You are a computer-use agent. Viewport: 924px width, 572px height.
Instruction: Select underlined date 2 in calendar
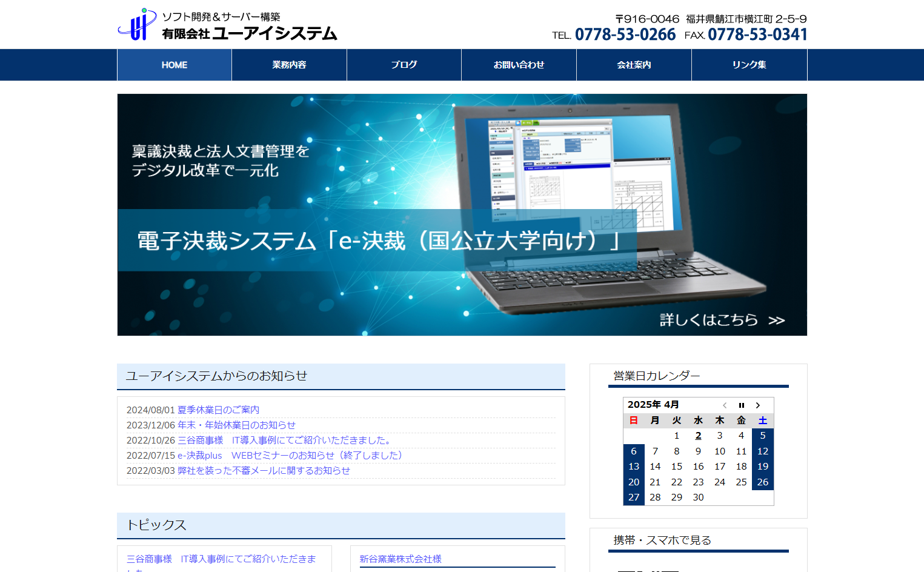click(x=698, y=436)
